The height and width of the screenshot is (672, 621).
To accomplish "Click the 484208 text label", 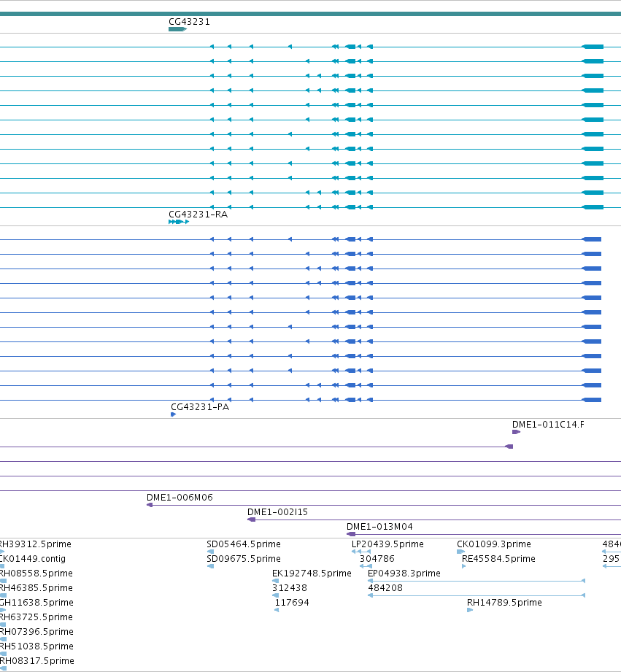I will (385, 587).
